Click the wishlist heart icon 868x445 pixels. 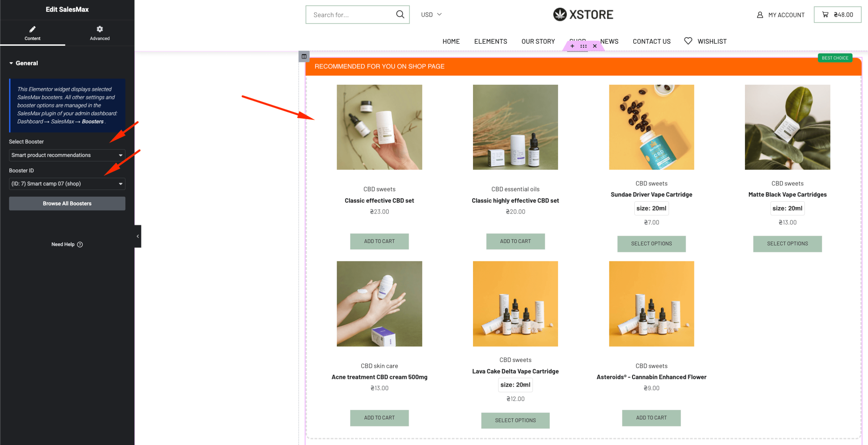tap(688, 41)
